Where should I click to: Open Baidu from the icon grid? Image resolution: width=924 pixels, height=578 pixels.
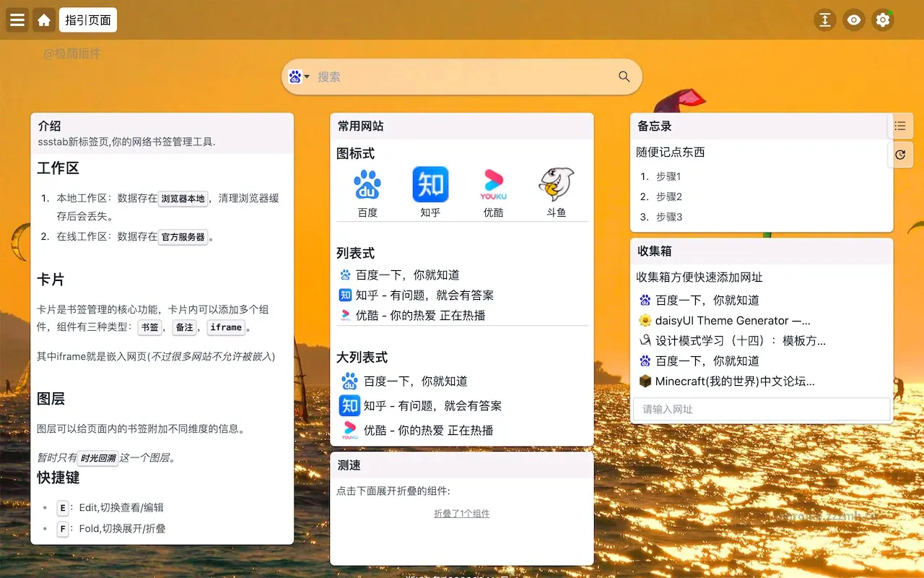click(367, 184)
